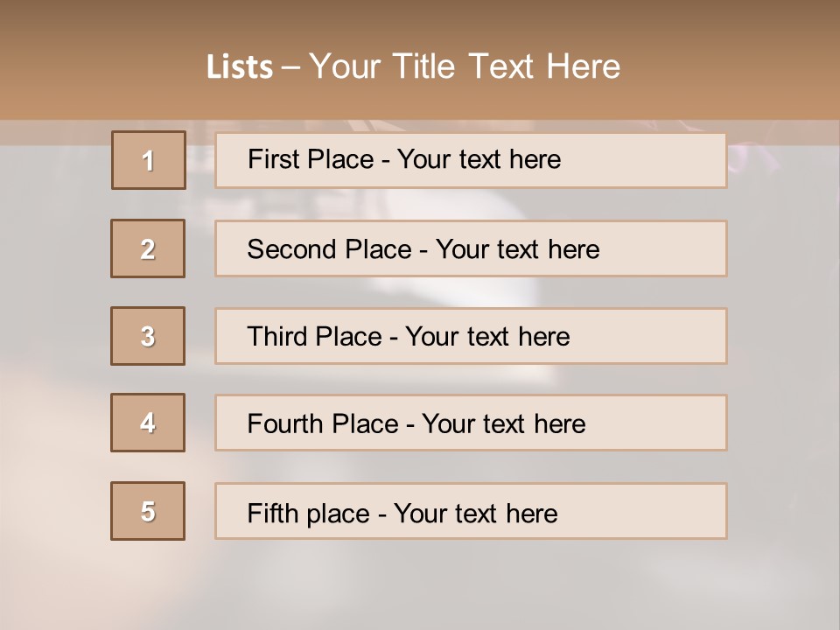Select the number 2 box
Viewport: 840px width, 630px height.
(148, 248)
